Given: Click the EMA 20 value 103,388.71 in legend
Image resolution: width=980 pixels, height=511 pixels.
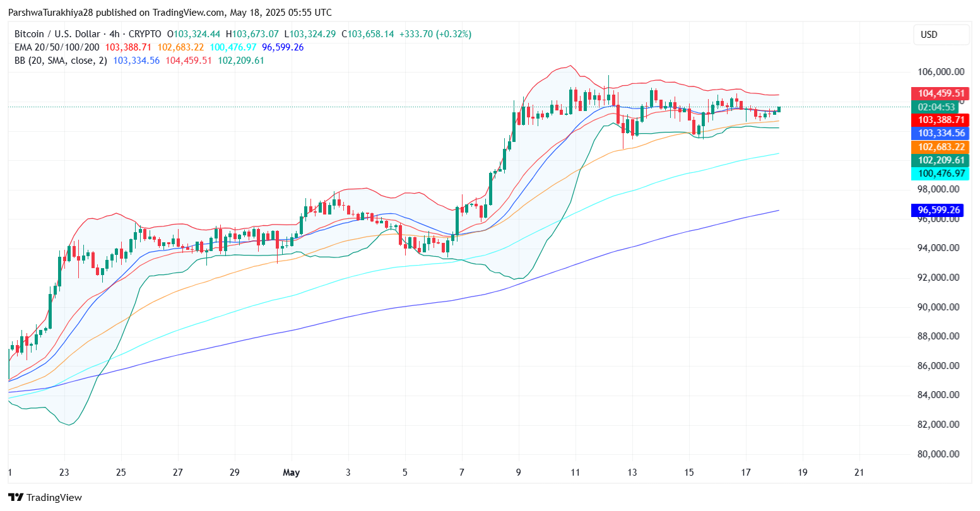Looking at the screenshot, I should (x=128, y=47).
